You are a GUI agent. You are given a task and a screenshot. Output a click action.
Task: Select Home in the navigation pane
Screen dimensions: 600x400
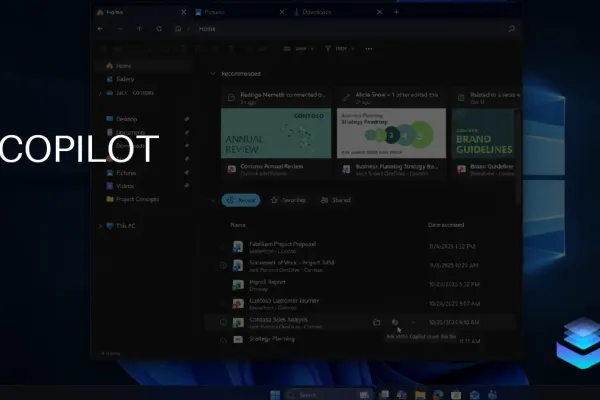[x=143, y=66]
